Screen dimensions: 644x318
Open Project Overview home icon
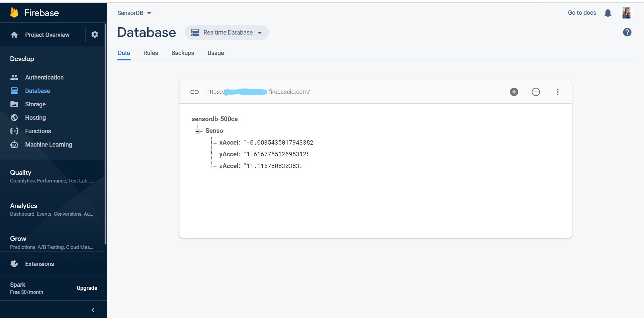(x=14, y=35)
